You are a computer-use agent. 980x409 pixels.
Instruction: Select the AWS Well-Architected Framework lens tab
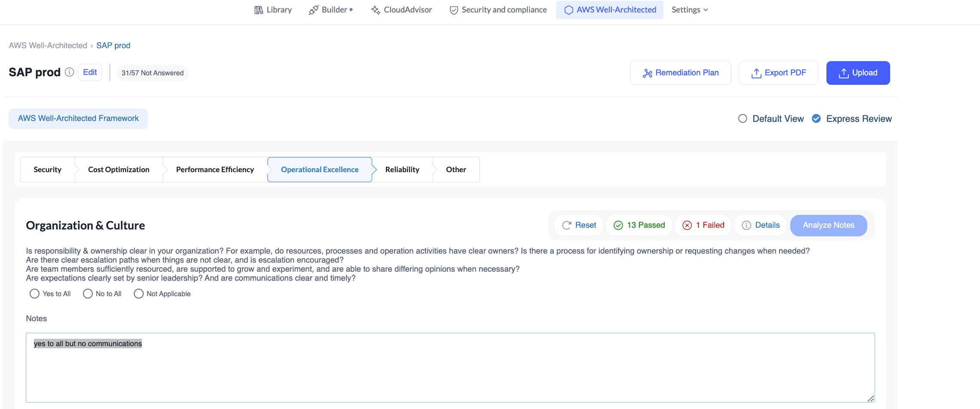point(78,118)
